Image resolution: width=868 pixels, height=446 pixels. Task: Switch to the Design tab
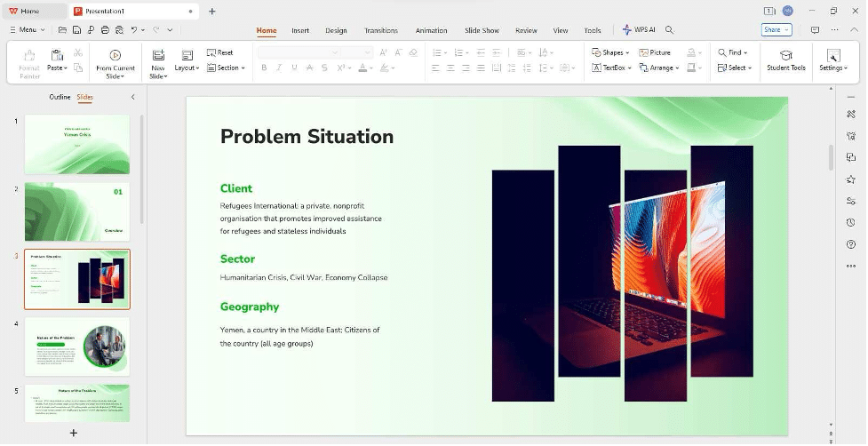click(x=336, y=30)
